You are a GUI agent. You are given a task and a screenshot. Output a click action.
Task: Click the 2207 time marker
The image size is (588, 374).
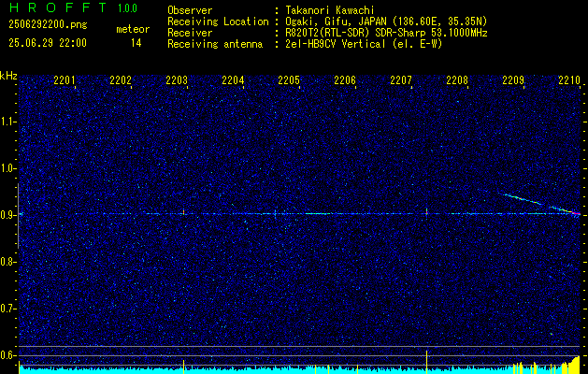point(401,79)
